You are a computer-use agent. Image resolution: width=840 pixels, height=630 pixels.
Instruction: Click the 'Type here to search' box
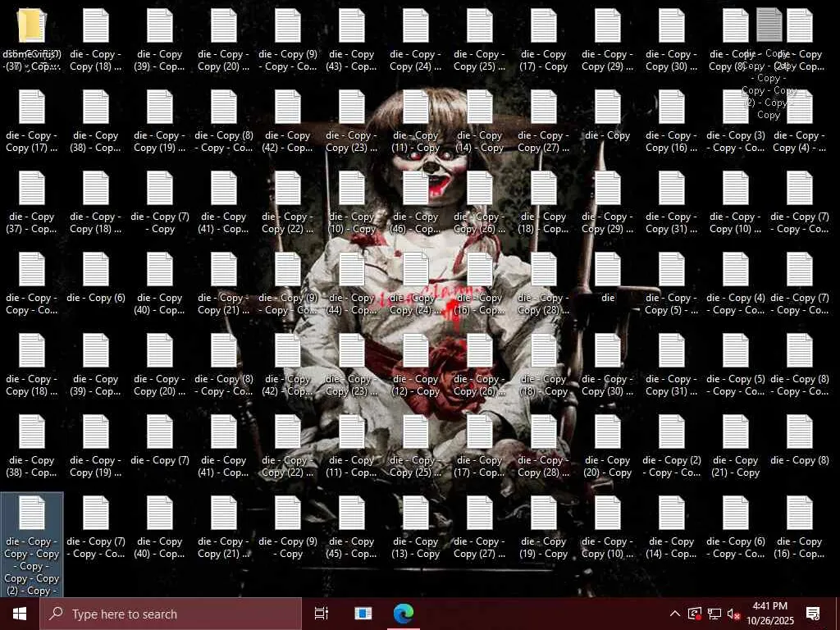click(171, 614)
